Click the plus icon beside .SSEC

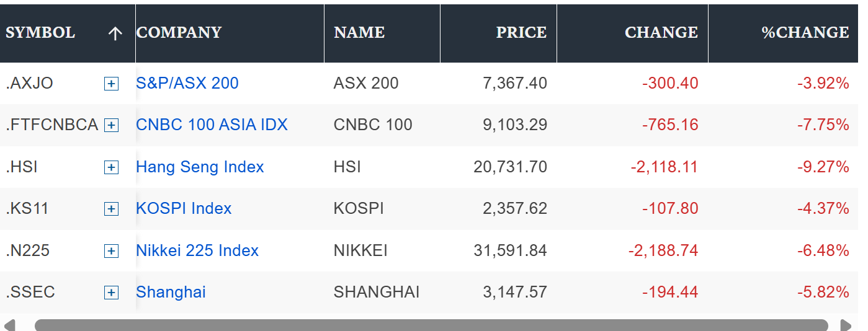(111, 293)
